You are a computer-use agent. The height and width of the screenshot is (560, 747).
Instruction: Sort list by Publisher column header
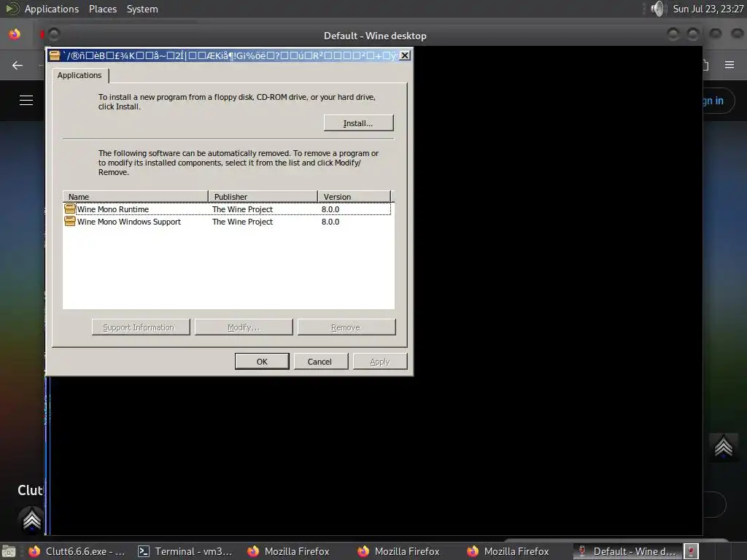point(263,197)
